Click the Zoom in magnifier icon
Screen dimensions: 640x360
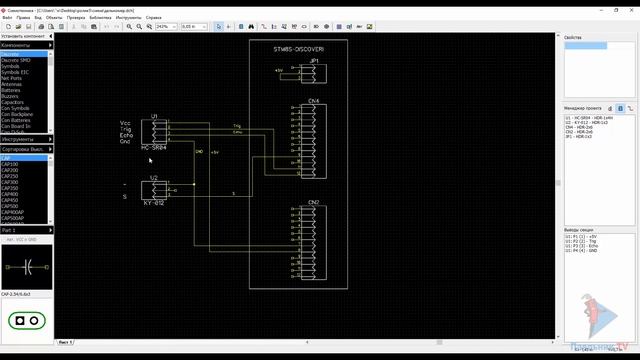[129, 27]
